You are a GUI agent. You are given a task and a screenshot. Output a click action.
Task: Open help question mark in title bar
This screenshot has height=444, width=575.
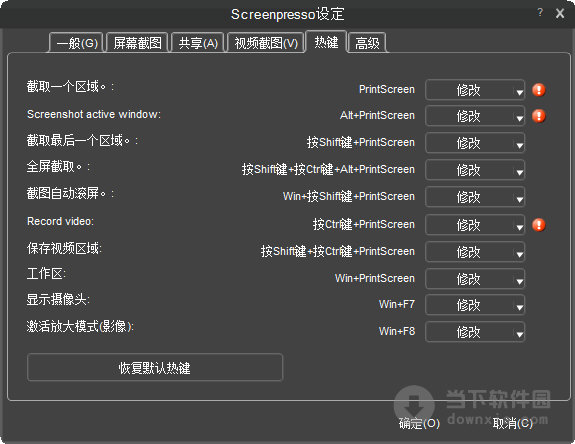540,12
